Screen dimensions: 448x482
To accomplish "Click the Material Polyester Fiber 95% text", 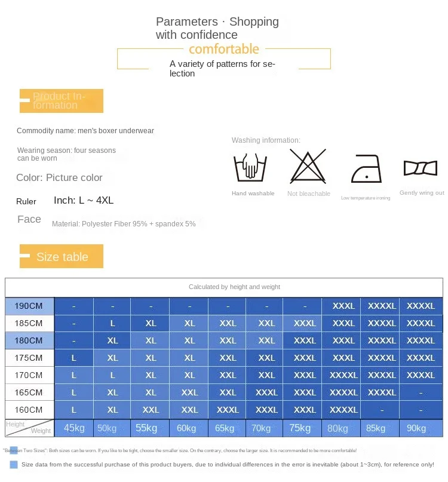I will (124, 224).
